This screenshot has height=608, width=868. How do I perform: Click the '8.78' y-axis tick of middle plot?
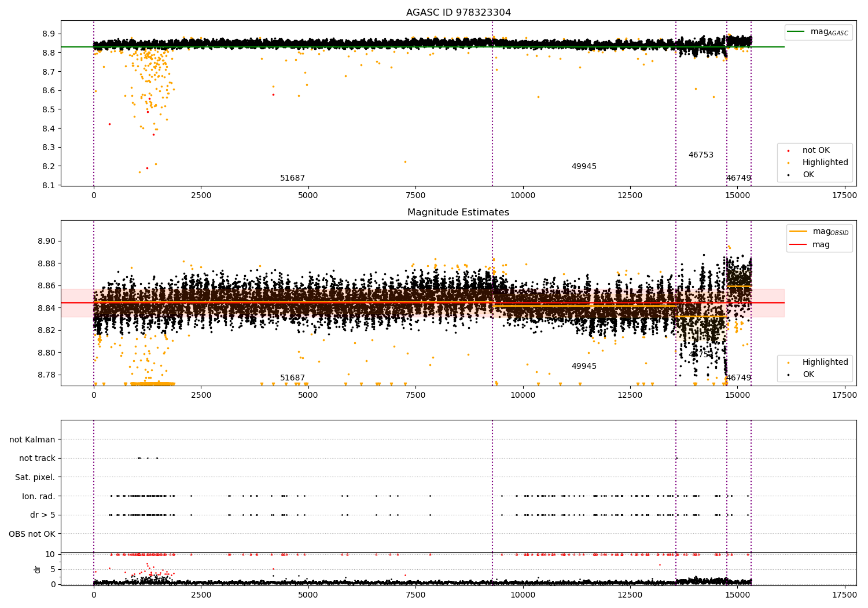47,375
